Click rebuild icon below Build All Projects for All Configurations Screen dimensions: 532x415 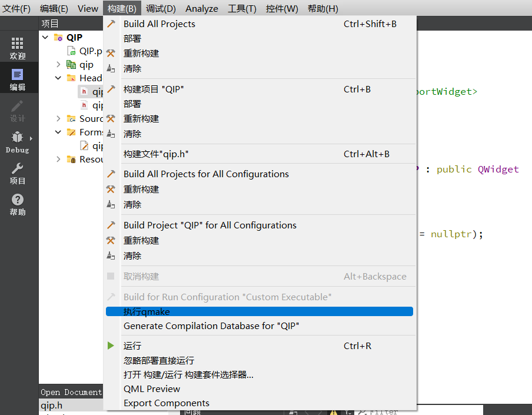111,190
